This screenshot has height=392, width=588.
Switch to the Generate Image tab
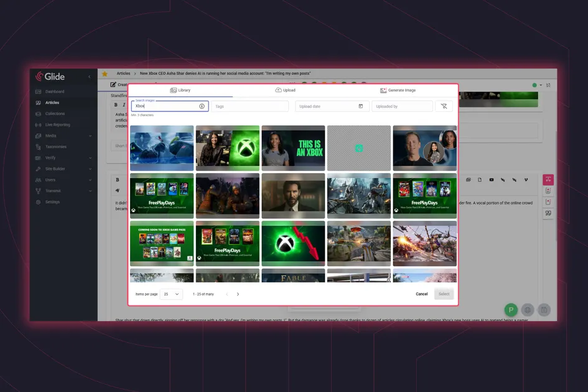398,90
